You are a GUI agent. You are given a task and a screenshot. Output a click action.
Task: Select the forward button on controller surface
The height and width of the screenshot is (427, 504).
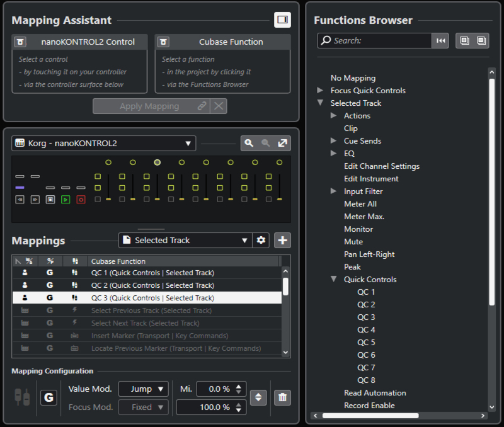(x=35, y=200)
